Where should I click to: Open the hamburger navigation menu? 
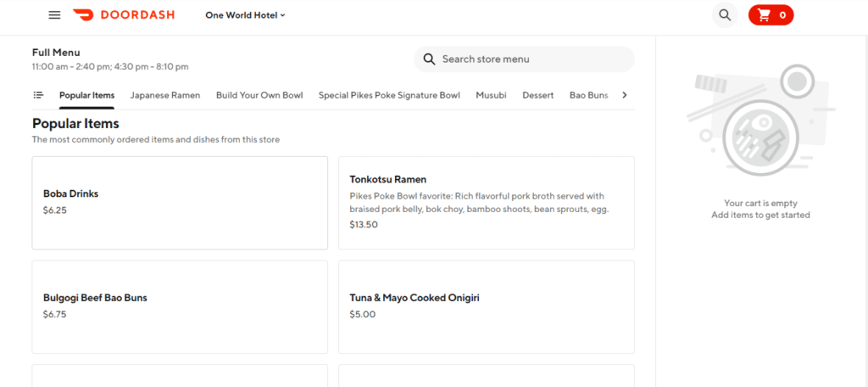pos(54,15)
